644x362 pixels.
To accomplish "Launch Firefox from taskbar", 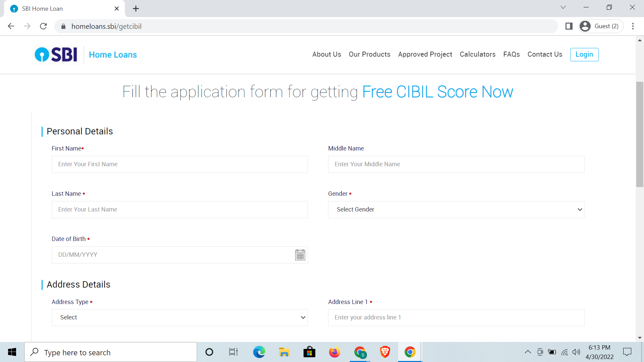I will 334,352.
